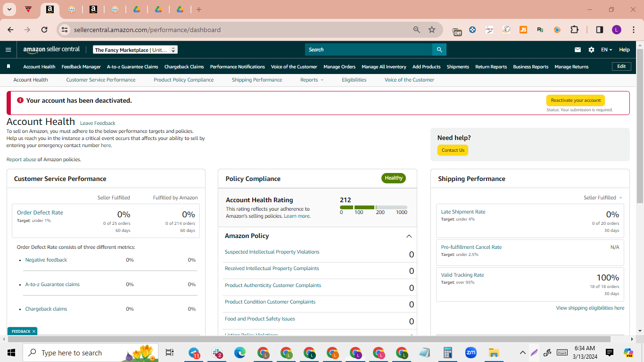Reload the page with the refresh icon
Image resolution: width=644 pixels, height=362 pixels.
tap(44, 30)
